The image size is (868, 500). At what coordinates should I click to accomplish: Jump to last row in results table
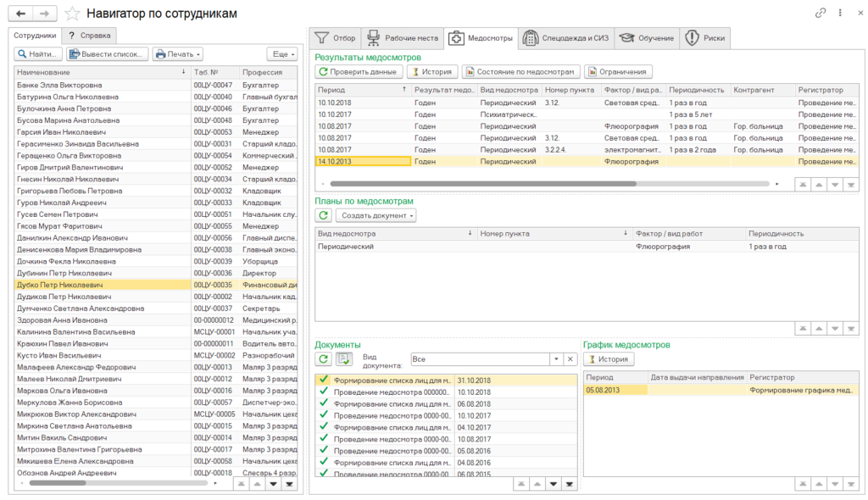tap(851, 185)
